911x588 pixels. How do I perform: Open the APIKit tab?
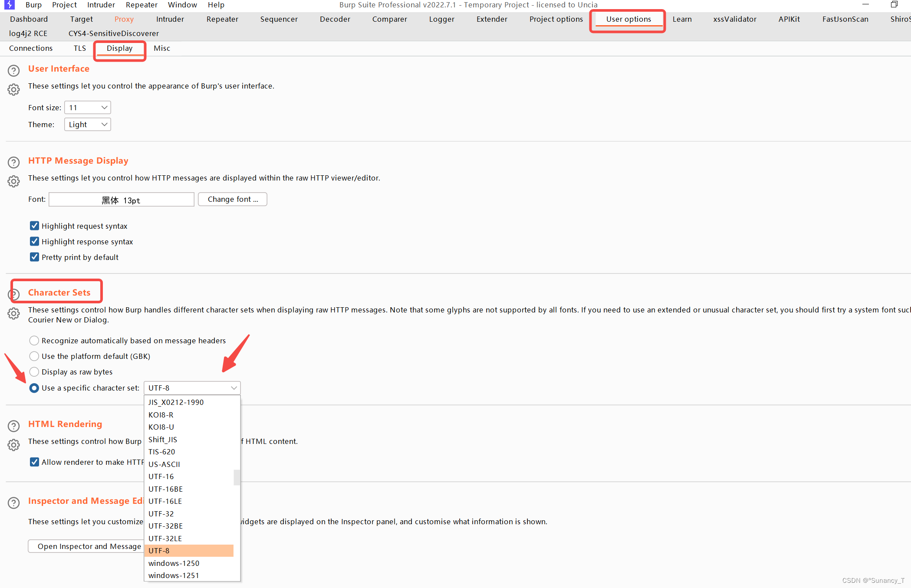click(x=789, y=19)
